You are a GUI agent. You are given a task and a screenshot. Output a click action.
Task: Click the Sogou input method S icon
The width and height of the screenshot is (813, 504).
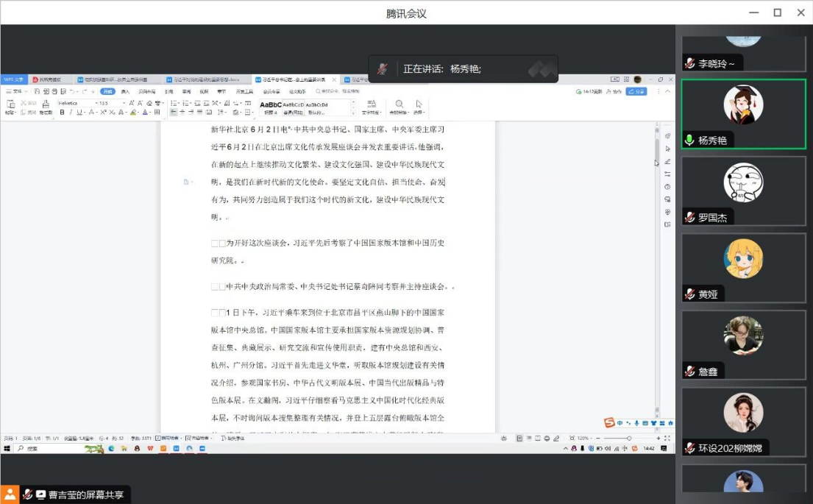coord(608,422)
